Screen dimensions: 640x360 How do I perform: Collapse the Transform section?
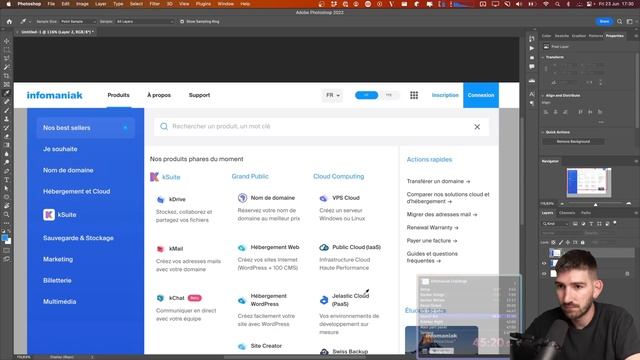point(543,57)
